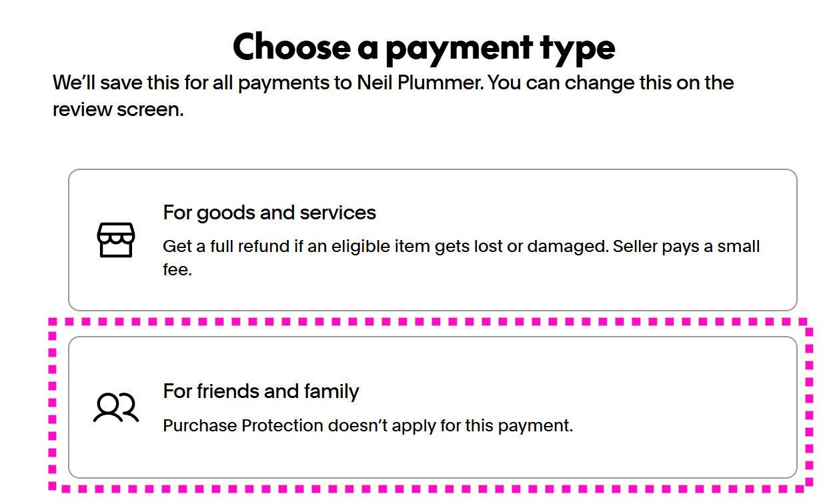The width and height of the screenshot is (839, 504).
Task: Click the "For goods and services" title text
Action: (269, 213)
